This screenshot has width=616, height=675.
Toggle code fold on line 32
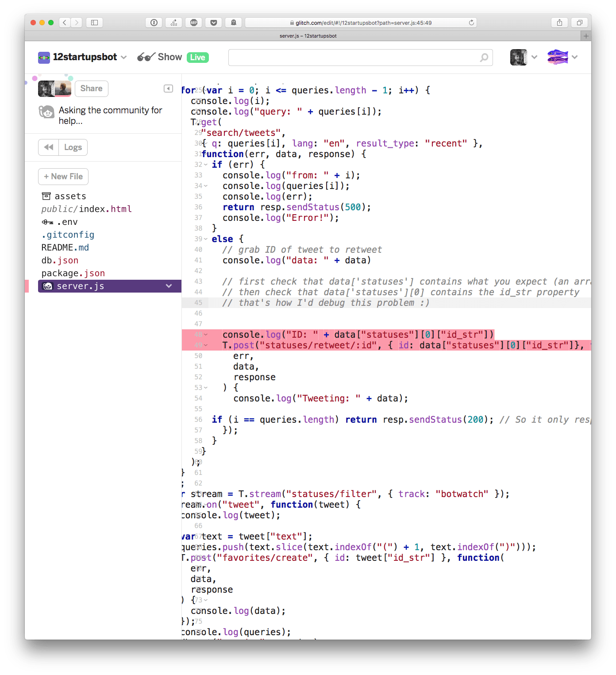tap(206, 165)
